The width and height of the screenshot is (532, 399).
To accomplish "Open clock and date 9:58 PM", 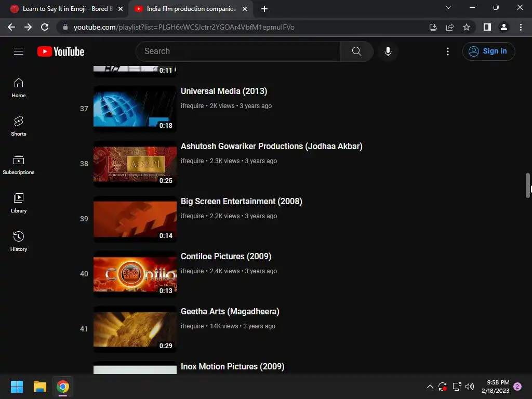I will 495,387.
